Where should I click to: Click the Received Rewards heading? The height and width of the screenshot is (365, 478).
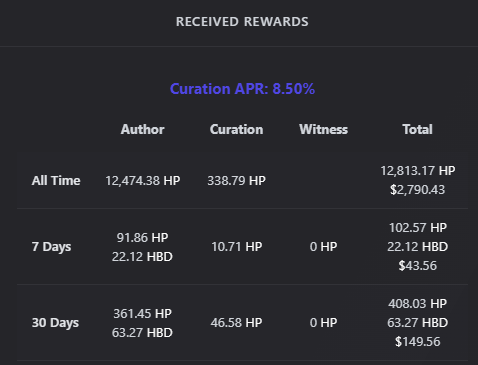point(242,22)
